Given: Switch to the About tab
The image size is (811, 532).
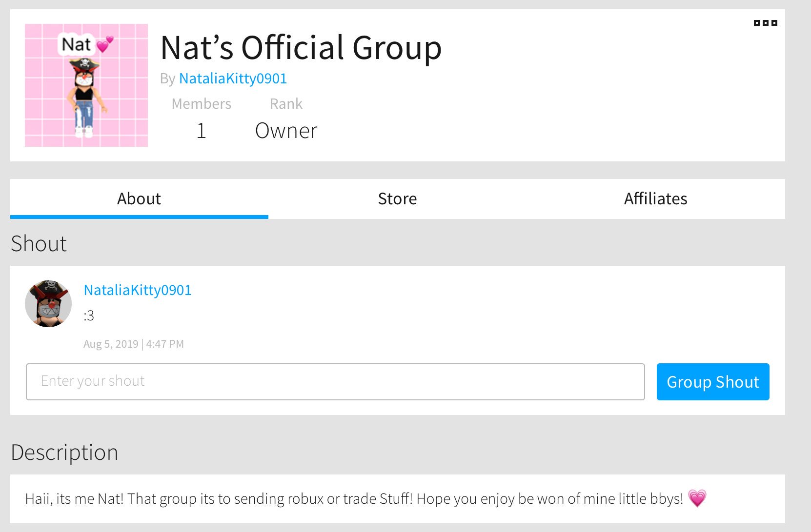Looking at the screenshot, I should click(139, 198).
